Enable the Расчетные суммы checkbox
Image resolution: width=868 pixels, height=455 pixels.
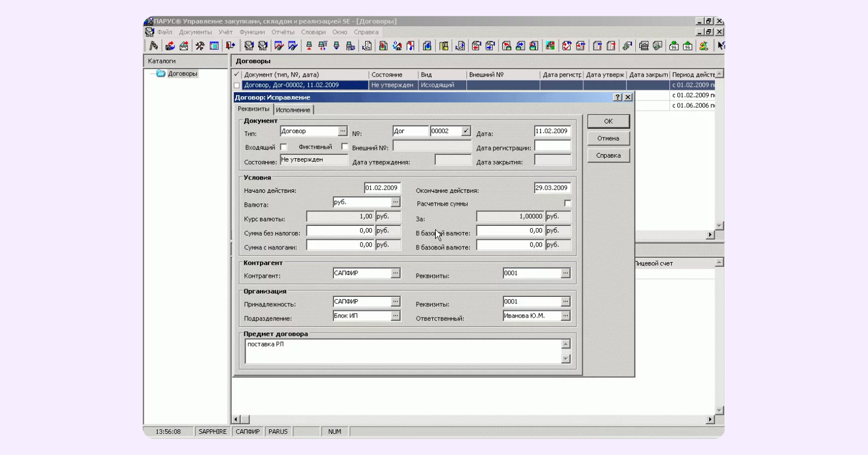point(567,203)
